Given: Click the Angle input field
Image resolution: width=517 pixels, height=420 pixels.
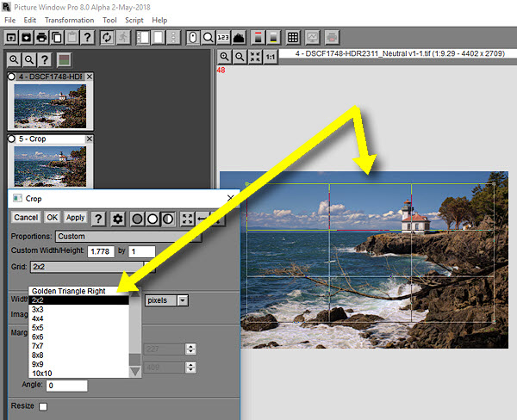Looking at the screenshot, I should tap(60, 386).
